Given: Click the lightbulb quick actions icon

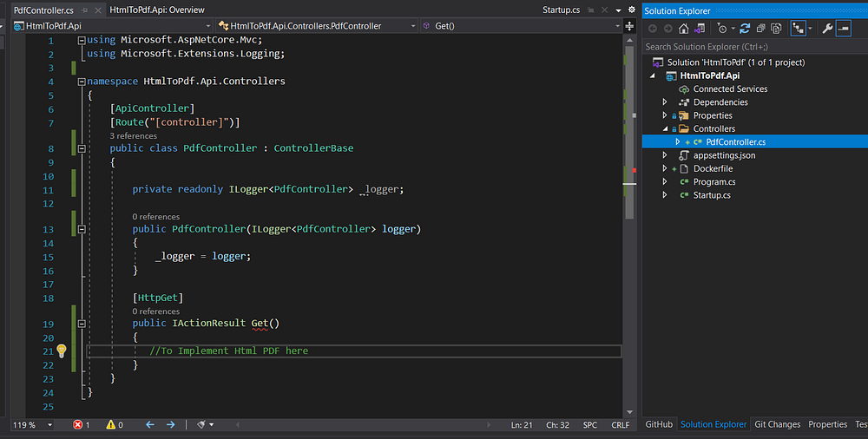Looking at the screenshot, I should (x=62, y=351).
